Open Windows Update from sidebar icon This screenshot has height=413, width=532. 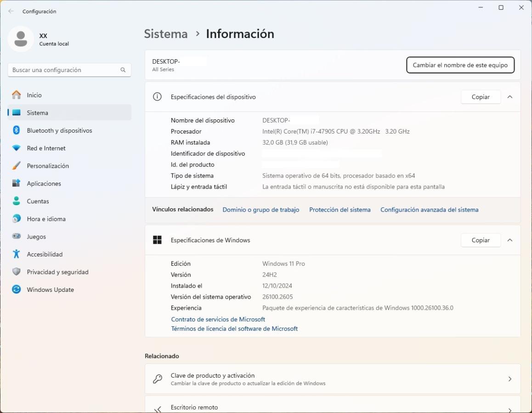click(x=17, y=290)
